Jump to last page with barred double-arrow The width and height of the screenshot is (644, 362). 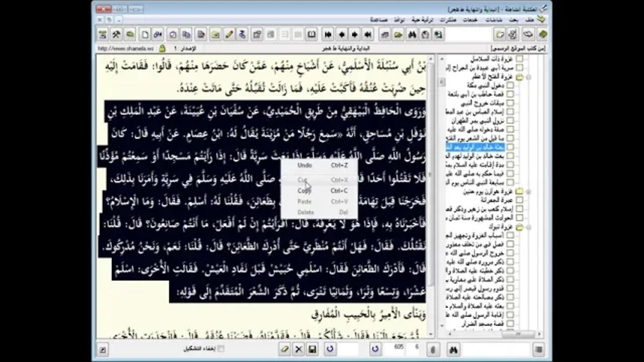click(368, 35)
